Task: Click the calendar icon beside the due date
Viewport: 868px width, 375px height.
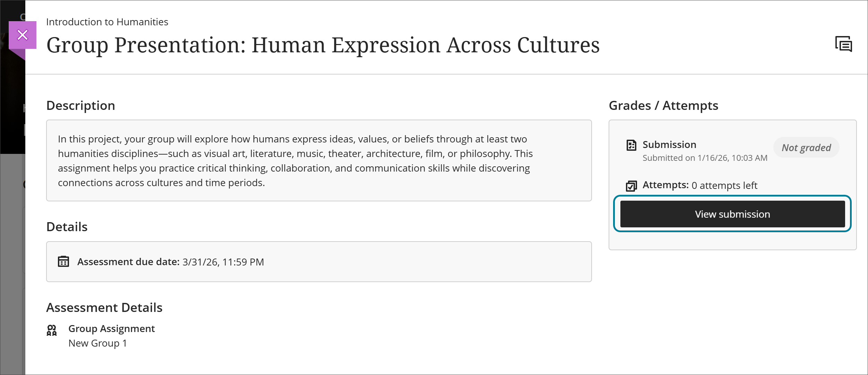Action: [x=63, y=262]
